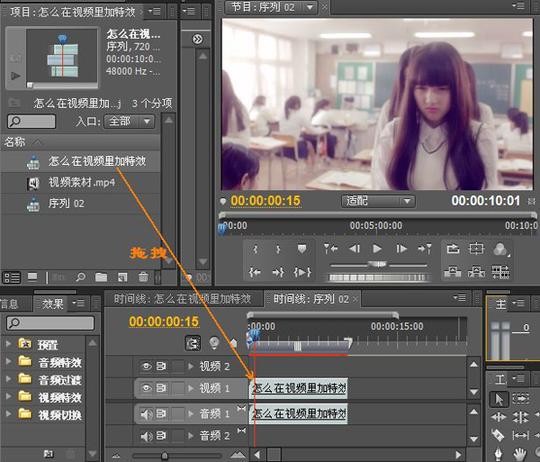Create new custom bin in Effects panel
This screenshot has width=540, height=462.
click(49, 454)
